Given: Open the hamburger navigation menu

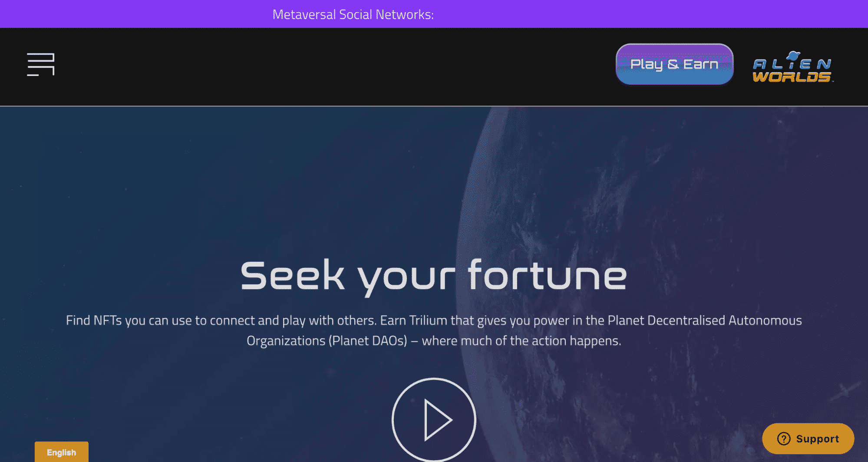Looking at the screenshot, I should point(40,64).
